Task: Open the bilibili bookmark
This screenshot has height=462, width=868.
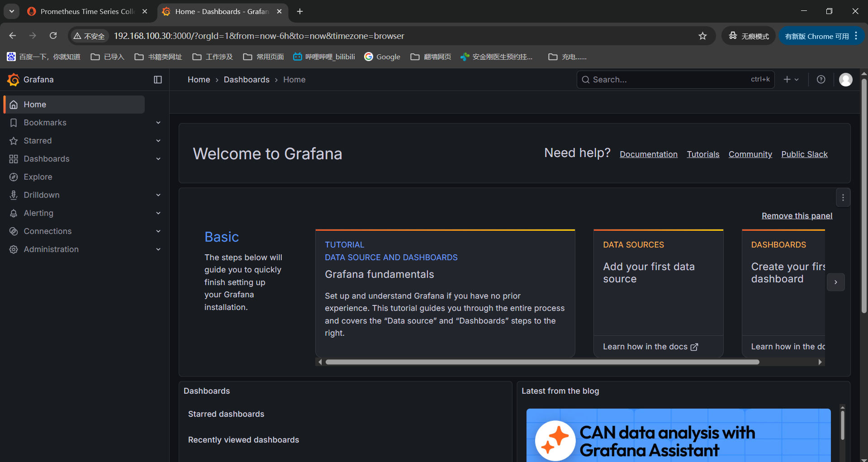Action: [x=324, y=57]
